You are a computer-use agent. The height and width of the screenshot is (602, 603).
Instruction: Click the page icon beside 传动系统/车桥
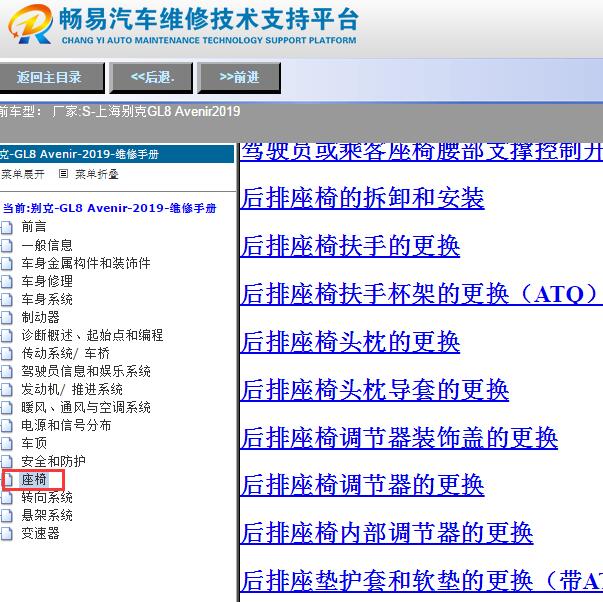(6, 354)
